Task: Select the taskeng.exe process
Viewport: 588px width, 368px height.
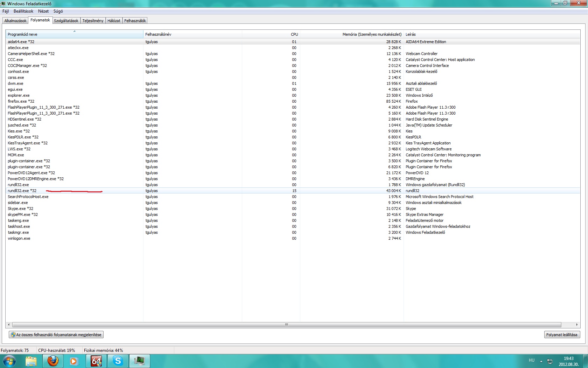Action: click(x=293, y=220)
